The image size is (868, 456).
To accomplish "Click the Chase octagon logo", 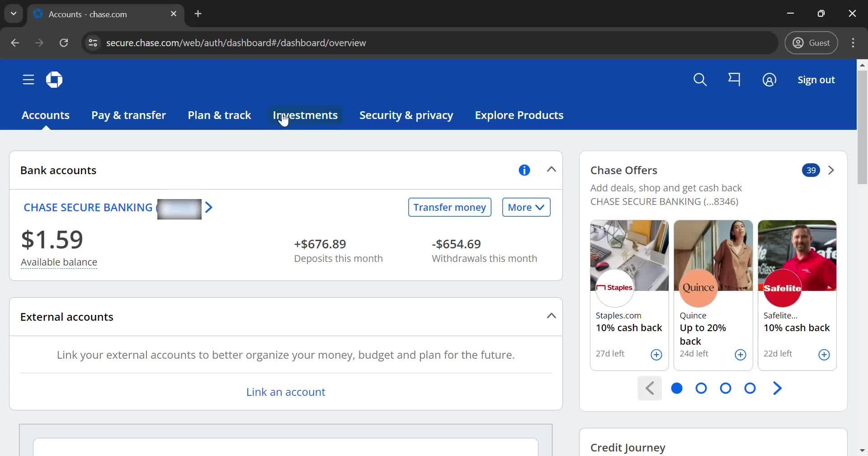I will [54, 80].
